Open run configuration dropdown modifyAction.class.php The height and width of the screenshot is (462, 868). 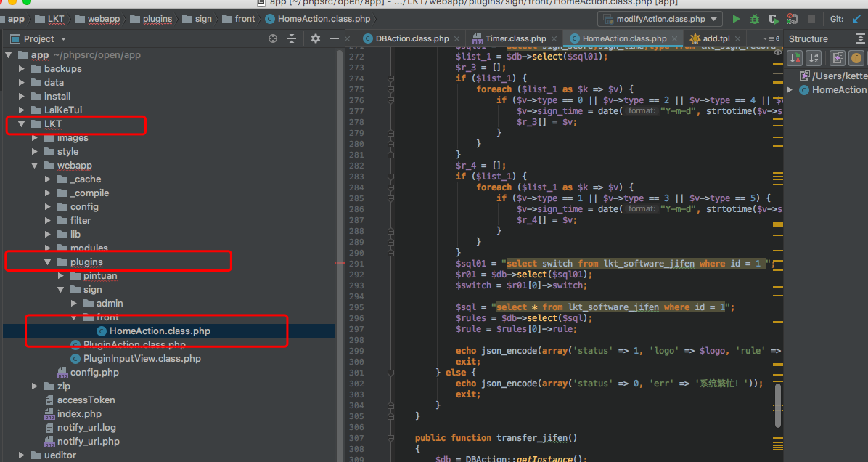tap(660, 19)
